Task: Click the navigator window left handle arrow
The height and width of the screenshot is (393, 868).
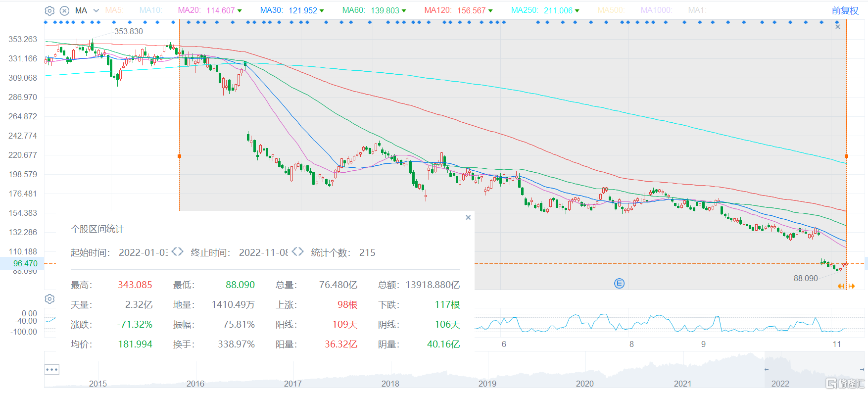Action: [767, 369]
